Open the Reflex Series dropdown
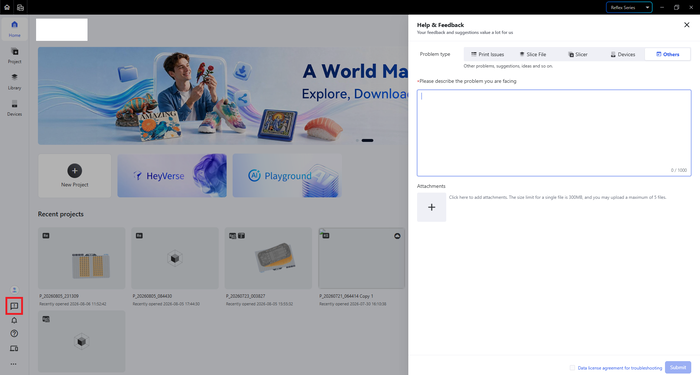 629,7
